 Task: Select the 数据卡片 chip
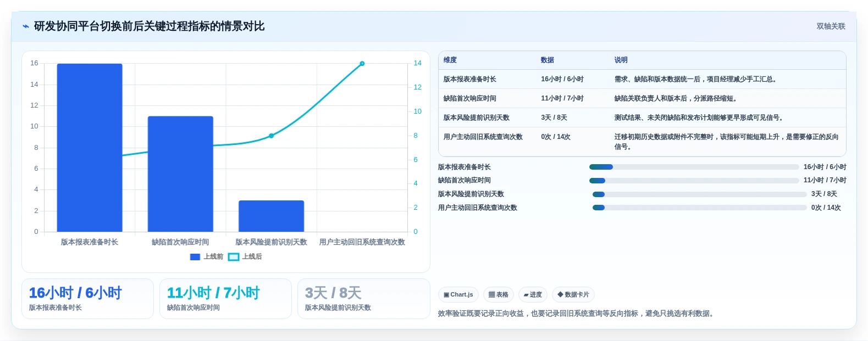(573, 295)
